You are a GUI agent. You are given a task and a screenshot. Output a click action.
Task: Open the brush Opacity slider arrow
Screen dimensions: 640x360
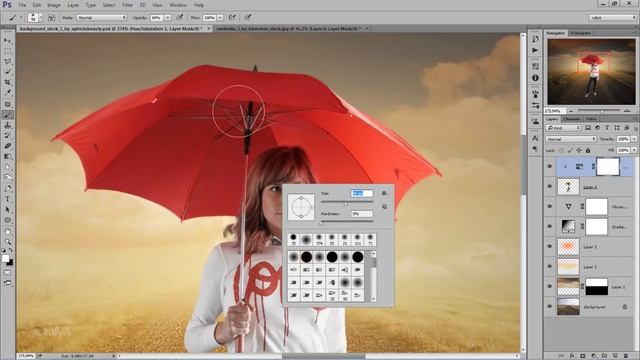coord(167,18)
